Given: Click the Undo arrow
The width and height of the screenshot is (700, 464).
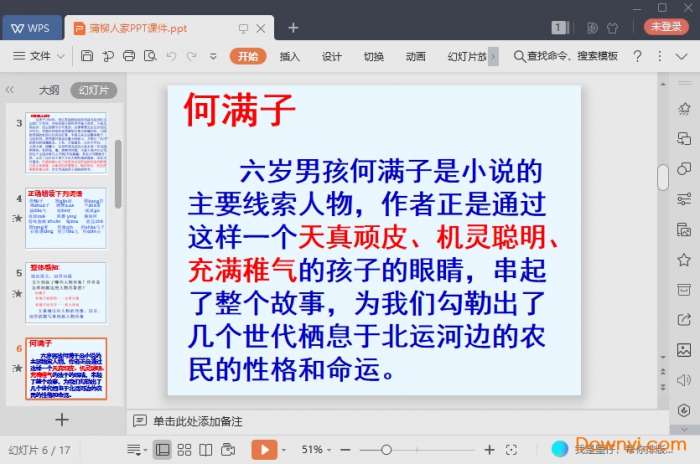Looking at the screenshot, I should (171, 56).
